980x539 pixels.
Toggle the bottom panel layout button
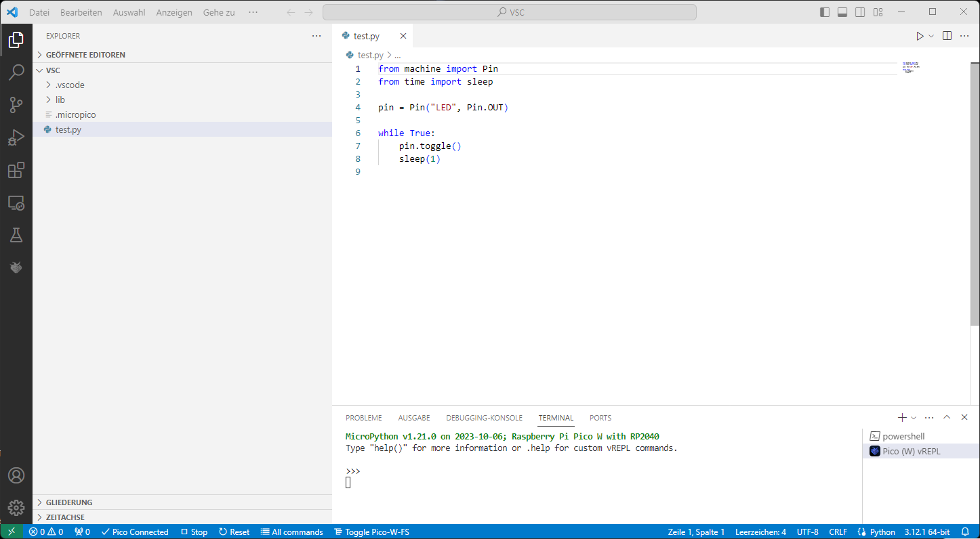click(842, 12)
